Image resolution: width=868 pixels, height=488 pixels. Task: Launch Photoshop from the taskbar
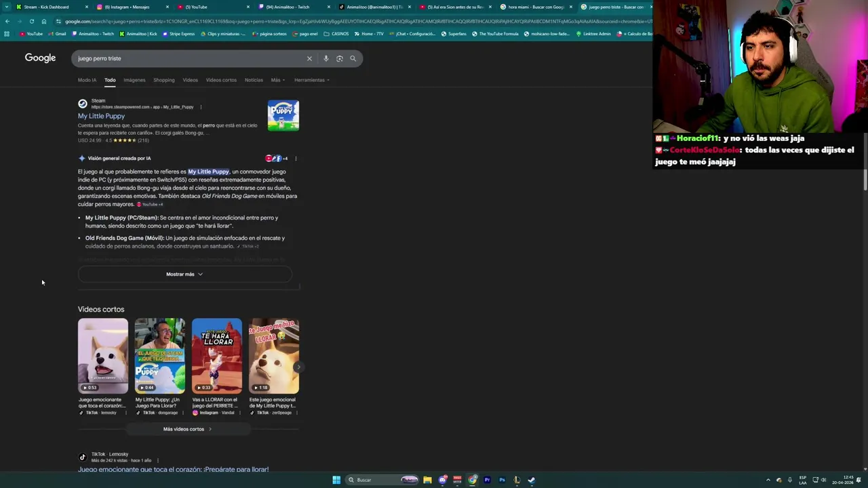pos(502,480)
